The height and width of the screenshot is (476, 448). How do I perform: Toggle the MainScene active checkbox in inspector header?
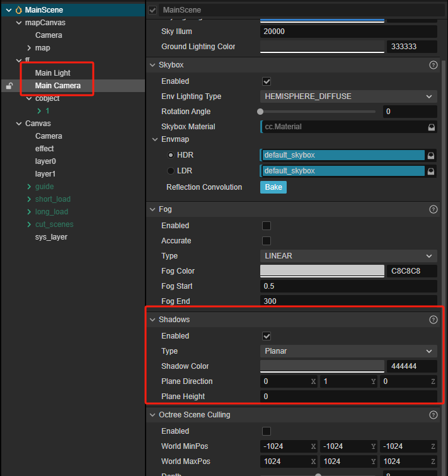tap(152, 10)
